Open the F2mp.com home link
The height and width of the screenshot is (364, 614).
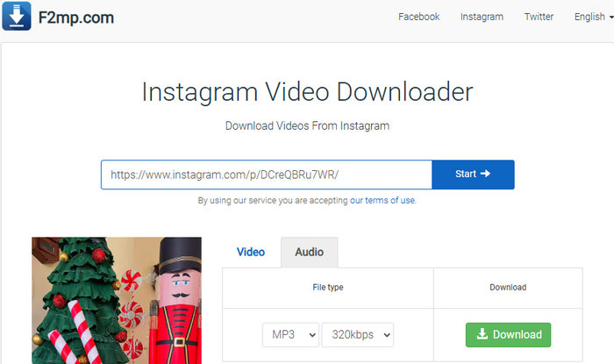point(76,18)
